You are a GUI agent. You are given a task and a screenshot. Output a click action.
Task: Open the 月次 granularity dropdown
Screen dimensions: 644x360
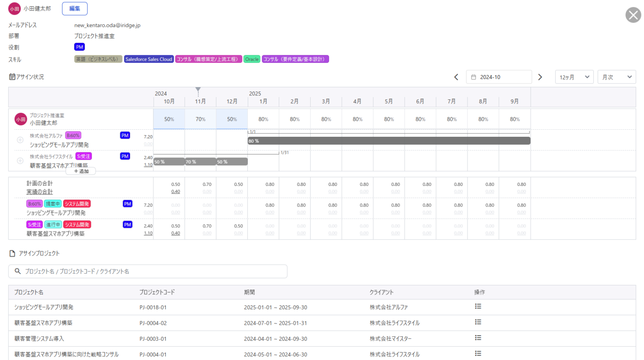coord(616,77)
